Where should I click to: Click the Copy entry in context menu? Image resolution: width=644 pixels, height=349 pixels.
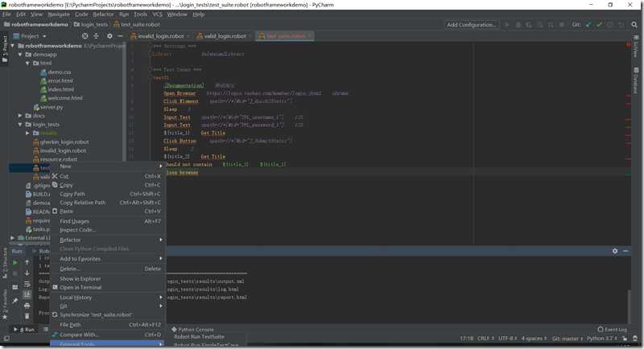click(107, 185)
